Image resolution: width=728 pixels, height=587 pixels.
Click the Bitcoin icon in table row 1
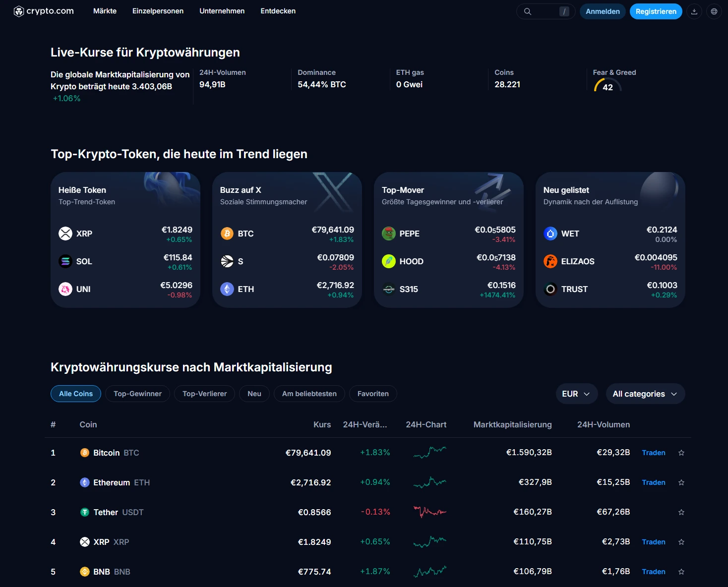[x=85, y=453]
